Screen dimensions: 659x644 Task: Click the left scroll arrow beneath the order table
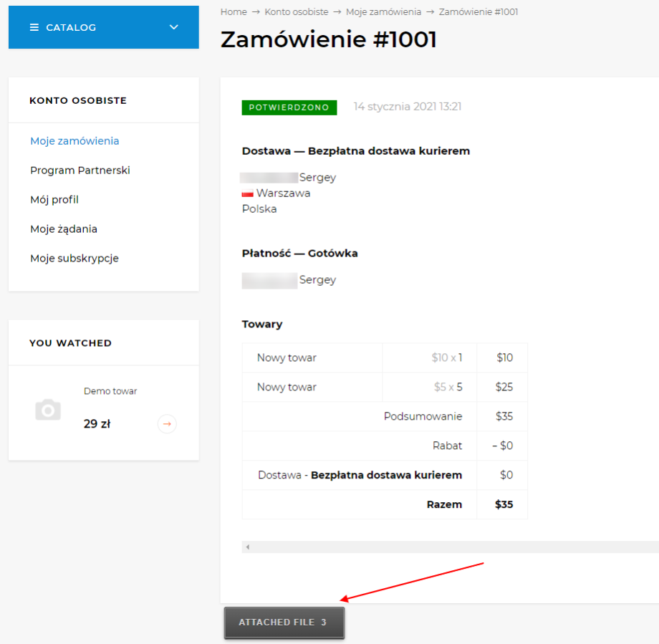pos(249,547)
